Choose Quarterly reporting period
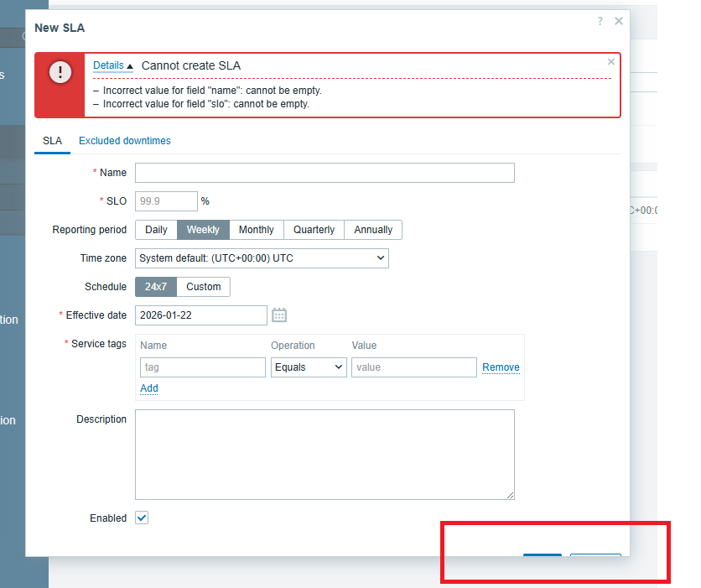The image size is (701, 588). tap(314, 230)
